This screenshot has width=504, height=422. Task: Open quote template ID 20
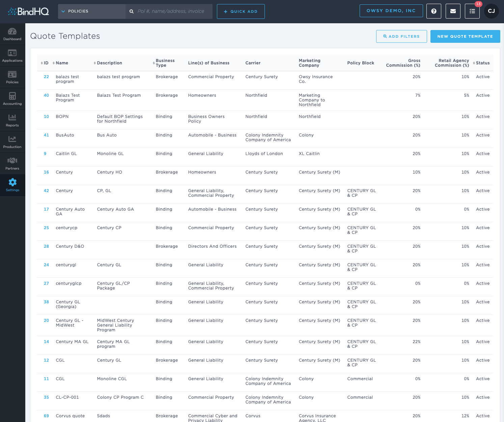point(47,321)
